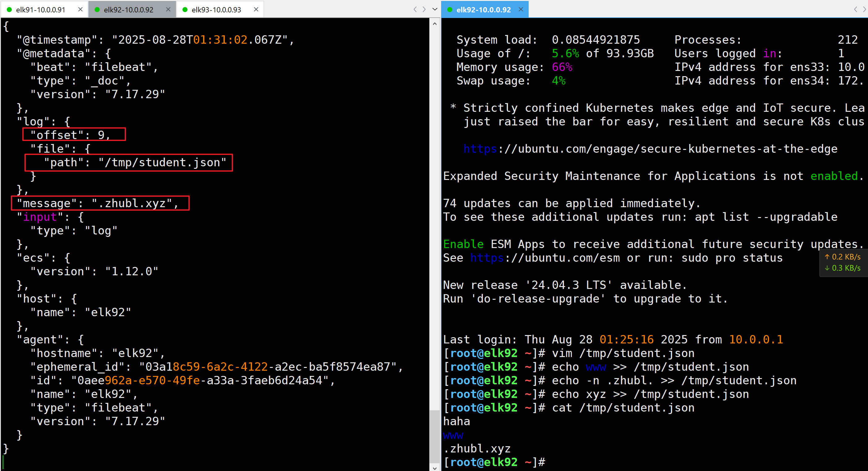
Task: Click the "cat /tmp/student.json" command
Action: click(x=623, y=408)
